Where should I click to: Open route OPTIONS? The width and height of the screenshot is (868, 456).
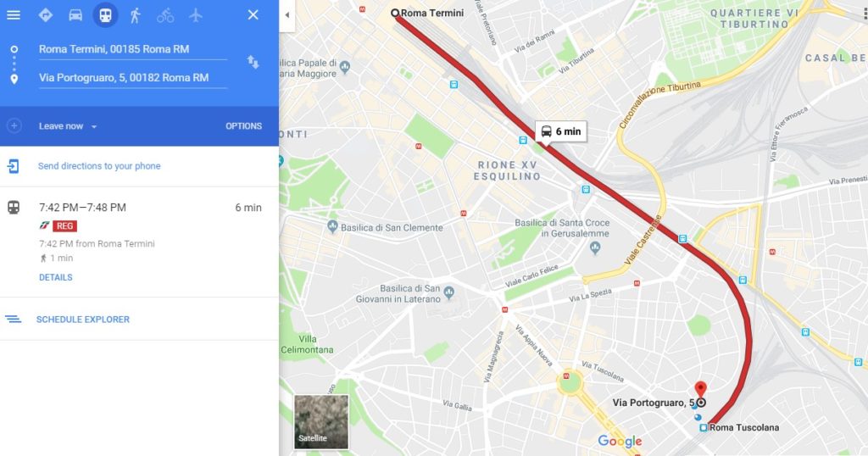pyautogui.click(x=243, y=126)
